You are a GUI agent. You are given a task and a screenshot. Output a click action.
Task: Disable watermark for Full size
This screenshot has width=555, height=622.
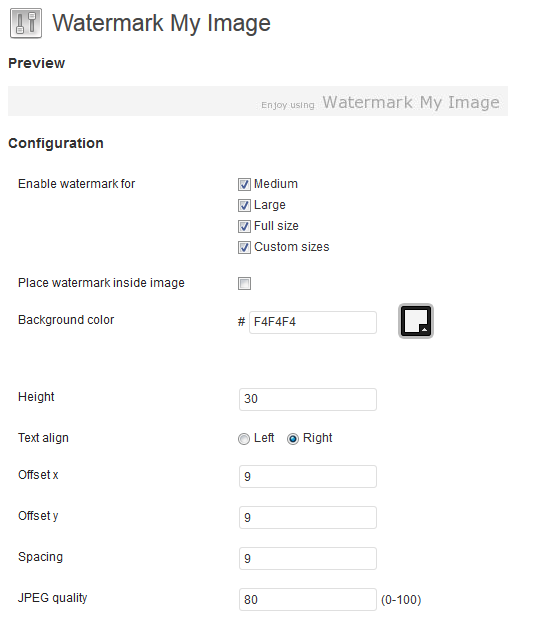[x=244, y=226]
